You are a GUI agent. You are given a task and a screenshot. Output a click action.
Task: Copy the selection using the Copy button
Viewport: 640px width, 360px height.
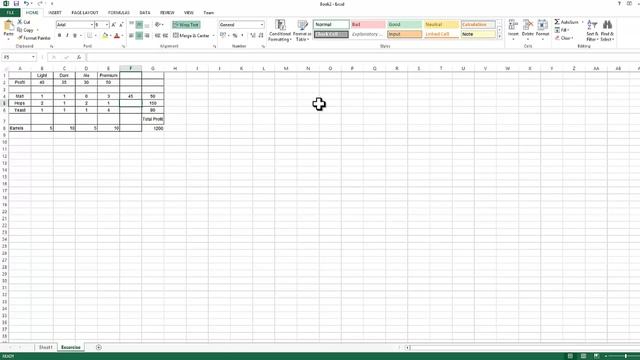[26, 30]
